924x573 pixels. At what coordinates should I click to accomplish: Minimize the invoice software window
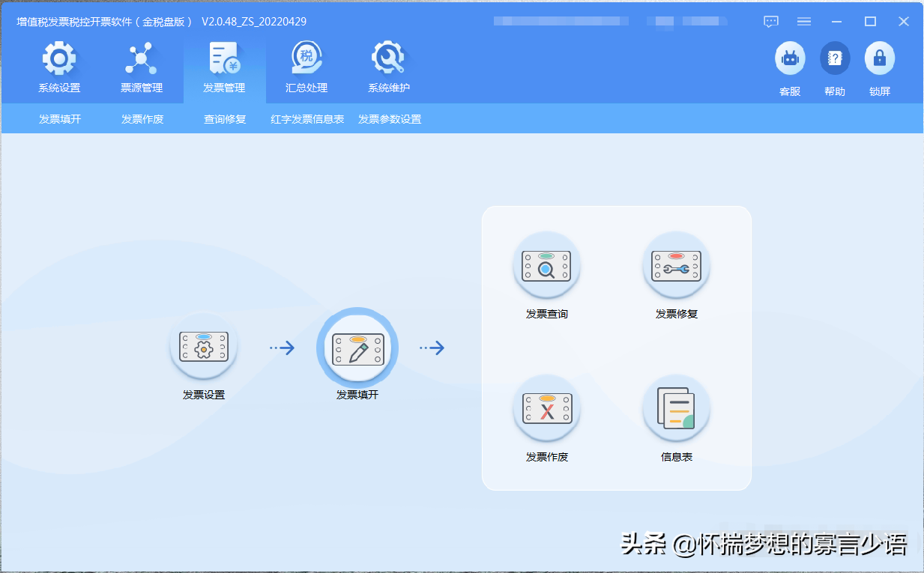837,22
